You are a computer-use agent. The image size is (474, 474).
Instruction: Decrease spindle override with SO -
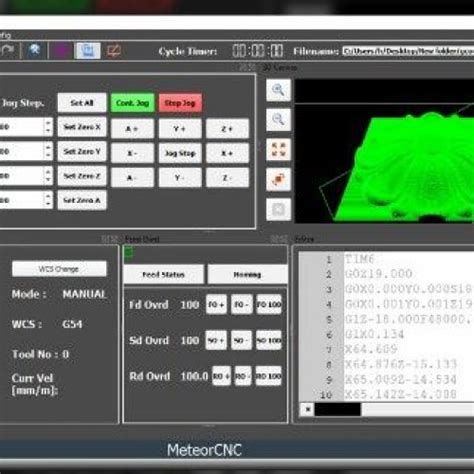pyautogui.click(x=242, y=340)
